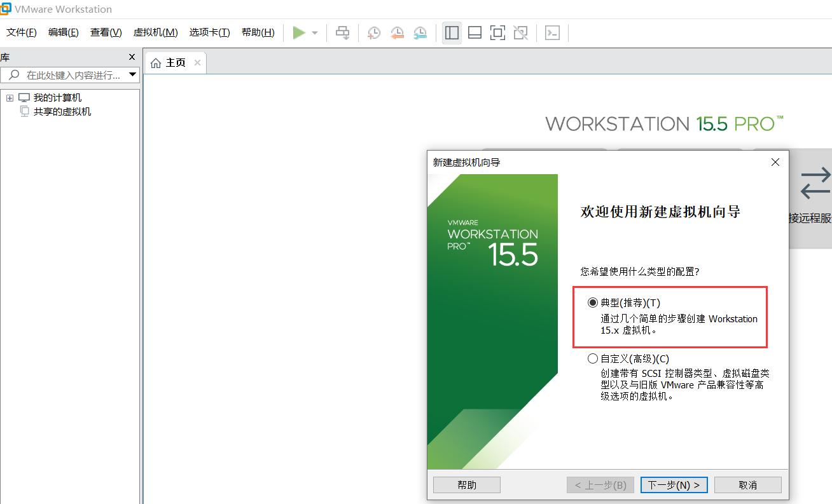Revert to snapshot with the orange clock icon
The image size is (832, 504).
pyautogui.click(x=398, y=32)
